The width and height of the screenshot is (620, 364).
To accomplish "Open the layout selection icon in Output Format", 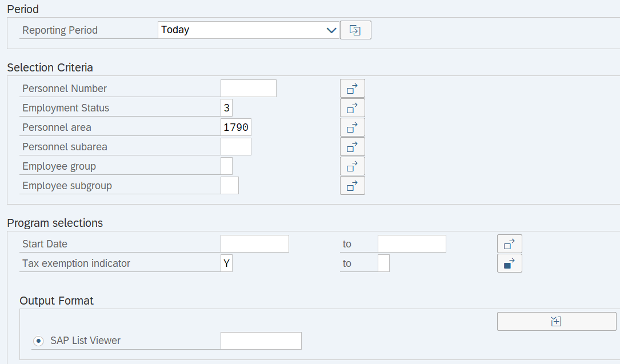I will 555,321.
